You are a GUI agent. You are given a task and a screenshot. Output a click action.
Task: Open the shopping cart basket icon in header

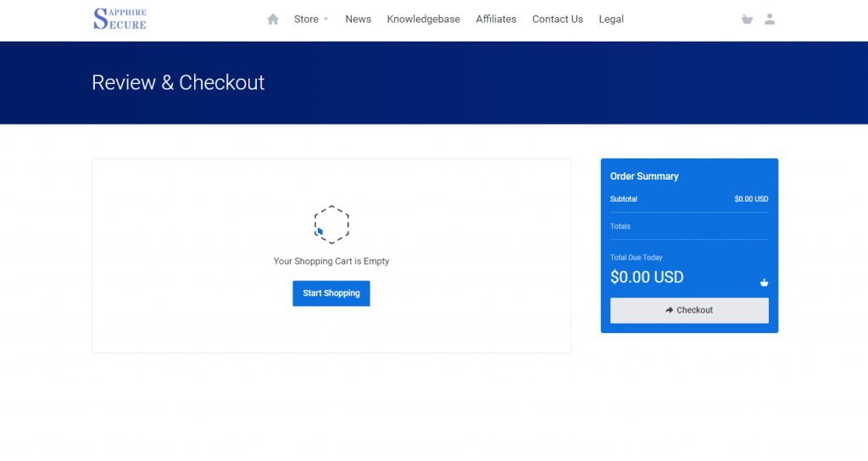[747, 19]
